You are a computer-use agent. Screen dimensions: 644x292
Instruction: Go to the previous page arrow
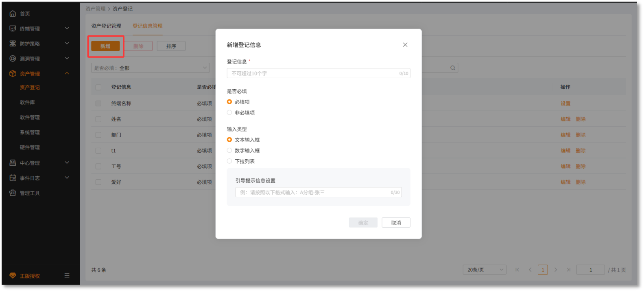(530, 270)
